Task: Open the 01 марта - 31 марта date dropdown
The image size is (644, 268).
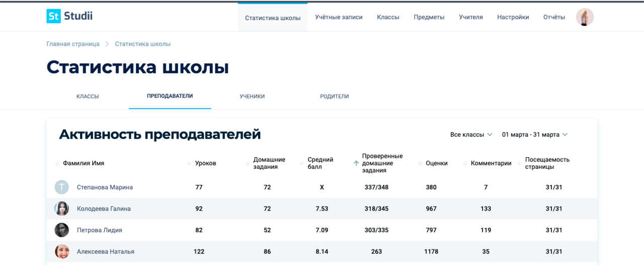Action: click(535, 135)
